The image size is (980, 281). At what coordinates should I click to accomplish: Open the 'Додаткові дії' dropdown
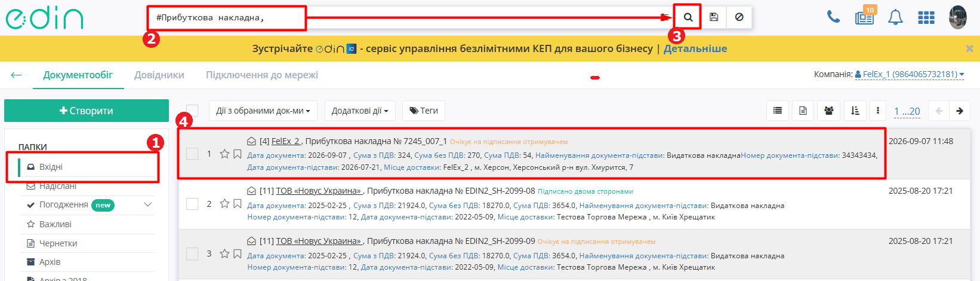click(360, 111)
